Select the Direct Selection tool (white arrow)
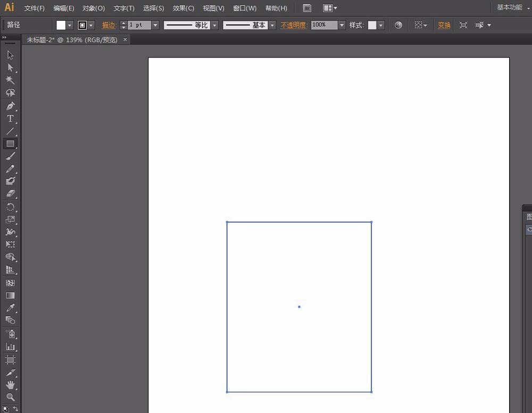The height and width of the screenshot is (413, 532). [x=10, y=68]
